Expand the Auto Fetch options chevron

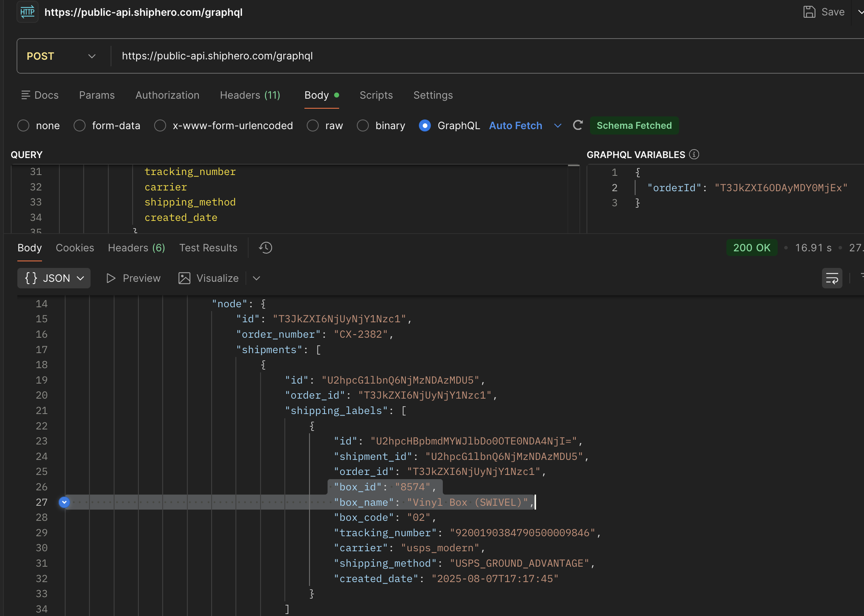pos(557,126)
